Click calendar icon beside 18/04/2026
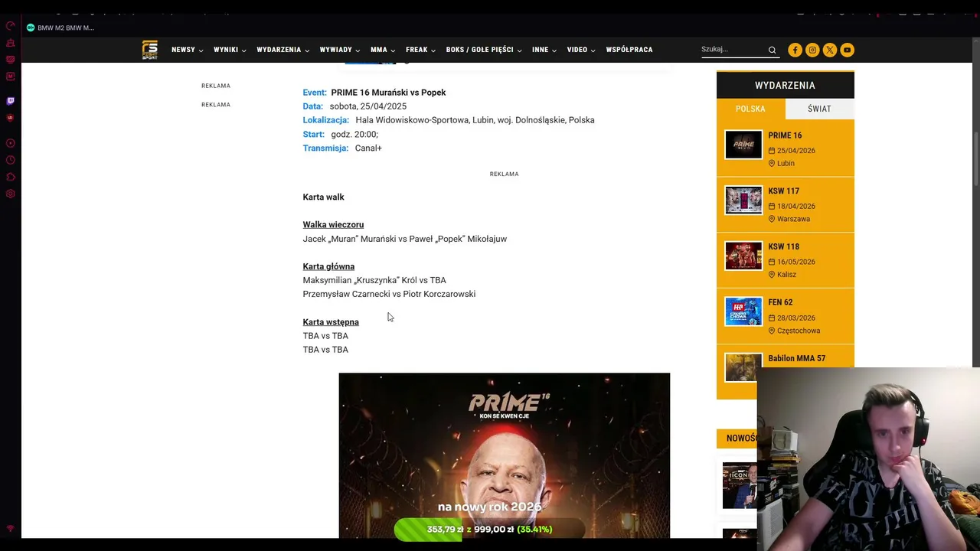Viewport: 980px width, 551px height. [x=772, y=206]
